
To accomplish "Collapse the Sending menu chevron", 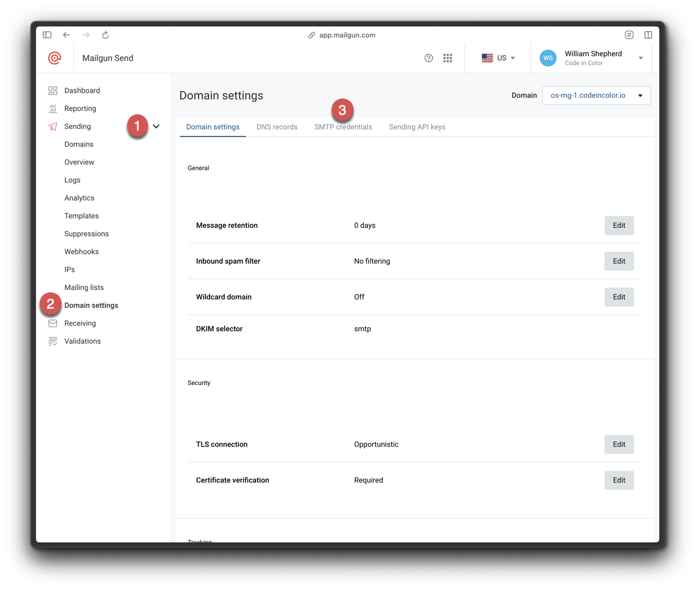I will [156, 126].
